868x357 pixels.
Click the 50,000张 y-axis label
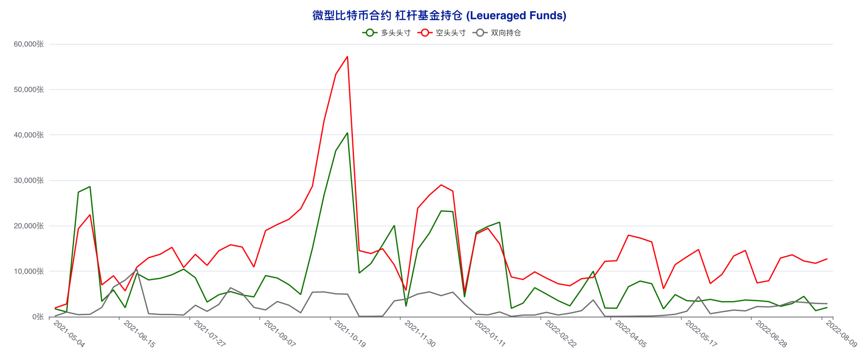point(29,89)
